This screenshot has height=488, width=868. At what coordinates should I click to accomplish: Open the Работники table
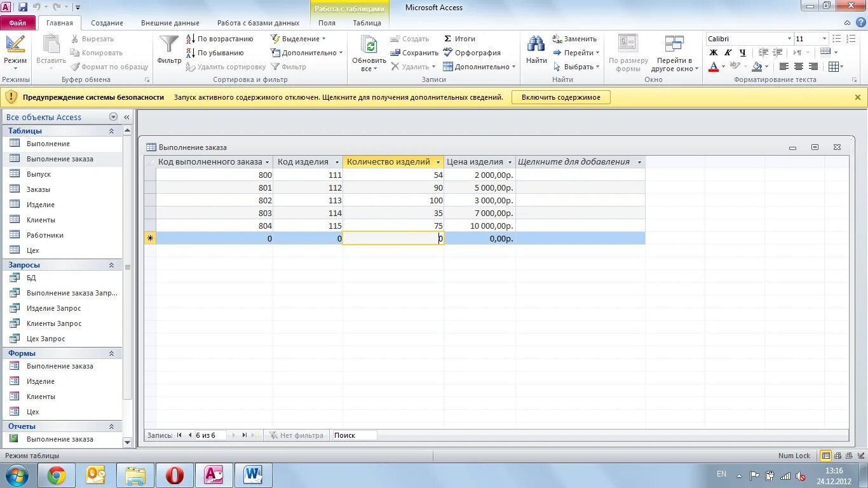click(44, 235)
